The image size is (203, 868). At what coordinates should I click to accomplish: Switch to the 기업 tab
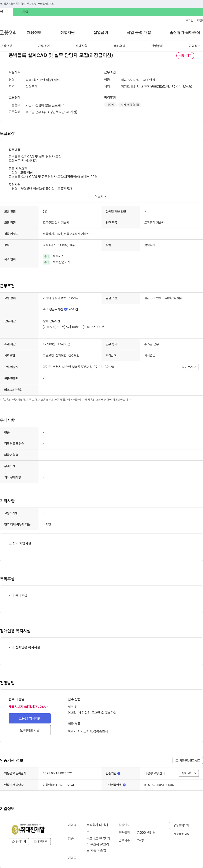(x=25, y=12)
